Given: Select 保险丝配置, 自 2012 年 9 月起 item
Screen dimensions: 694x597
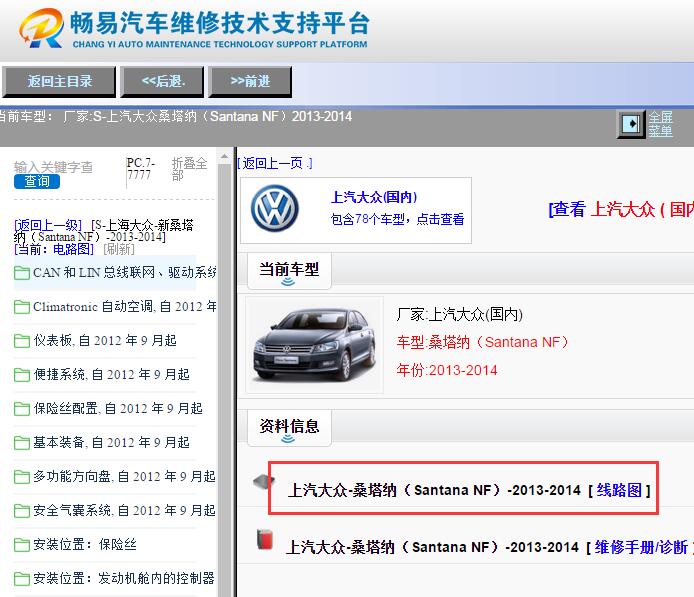Looking at the screenshot, I should coord(118,408).
